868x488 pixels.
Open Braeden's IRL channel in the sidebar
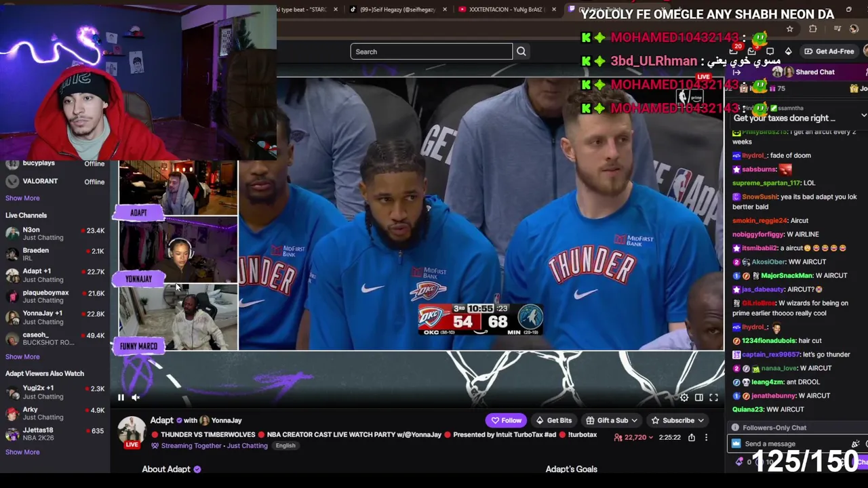point(55,254)
